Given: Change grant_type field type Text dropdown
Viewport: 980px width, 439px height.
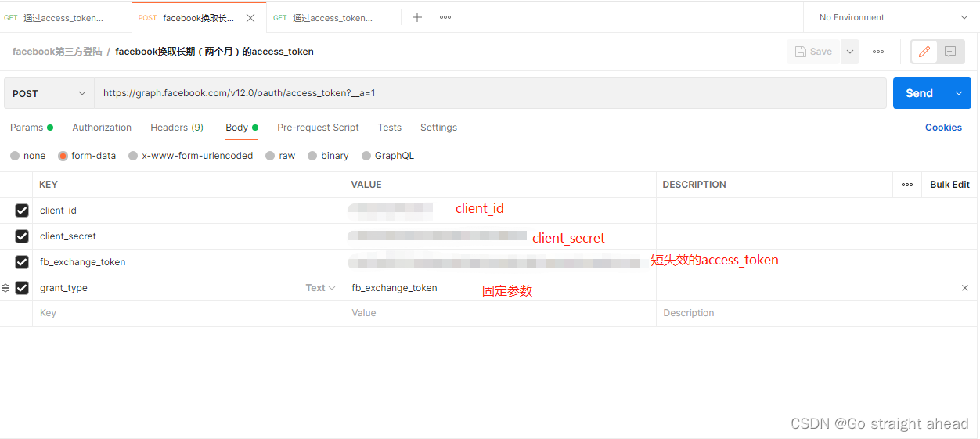Looking at the screenshot, I should pyautogui.click(x=320, y=288).
